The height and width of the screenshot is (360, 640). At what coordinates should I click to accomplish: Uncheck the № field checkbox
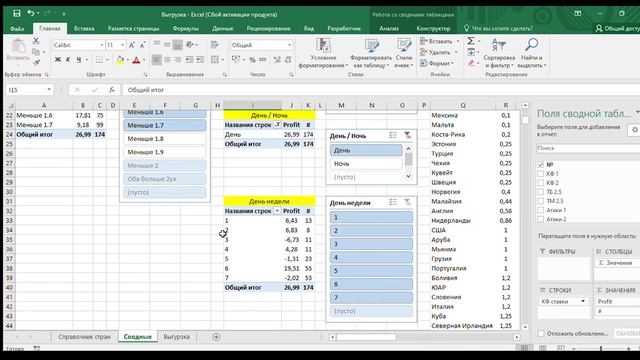click(x=541, y=164)
